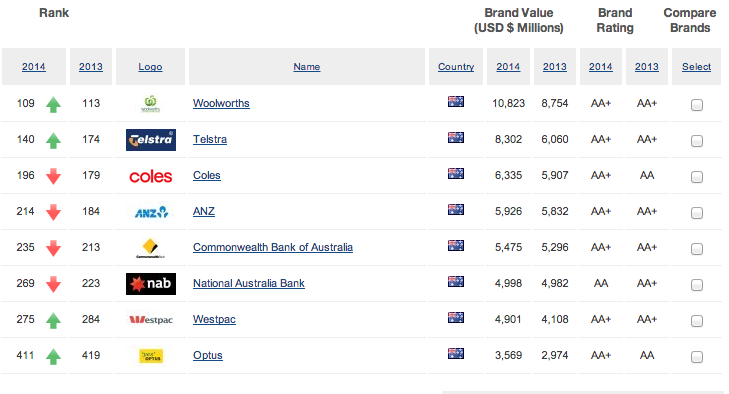
Task: Click the Australian flag in Optus row
Action: (456, 354)
